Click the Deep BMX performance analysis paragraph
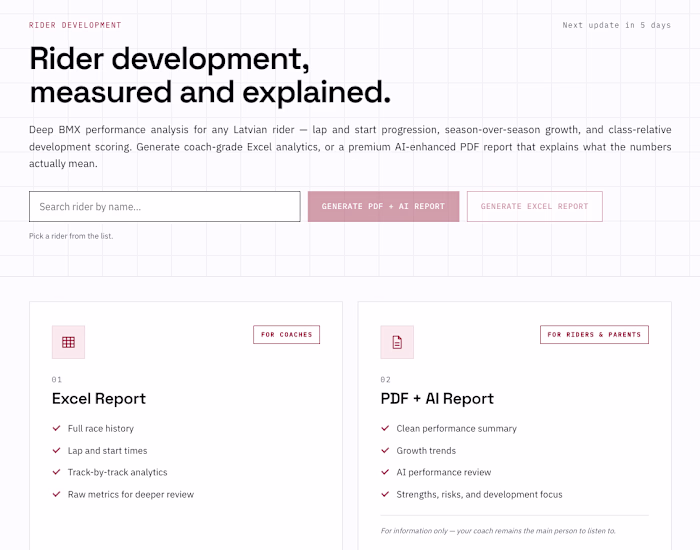This screenshot has width=700, height=550. 350,146
